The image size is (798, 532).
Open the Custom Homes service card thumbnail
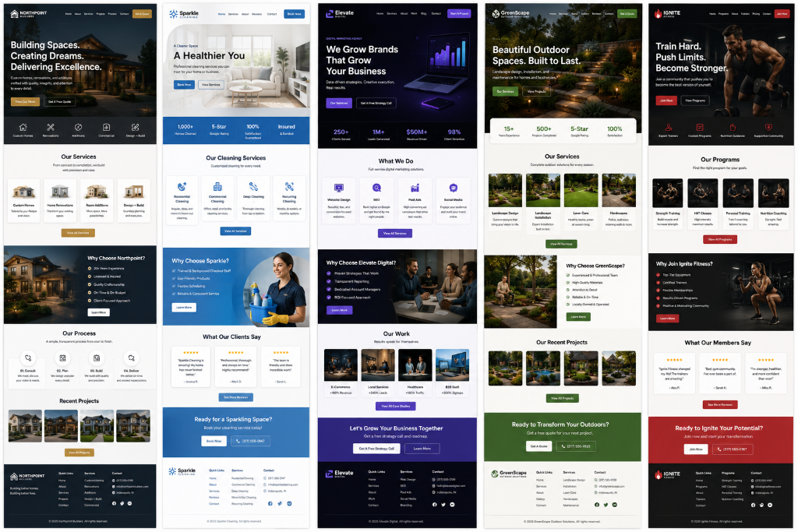click(24, 192)
